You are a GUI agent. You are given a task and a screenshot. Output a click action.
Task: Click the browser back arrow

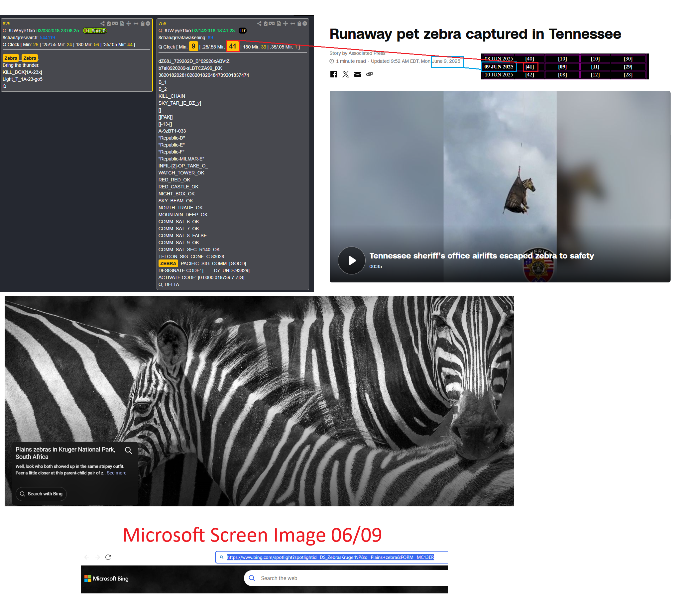[x=87, y=557]
